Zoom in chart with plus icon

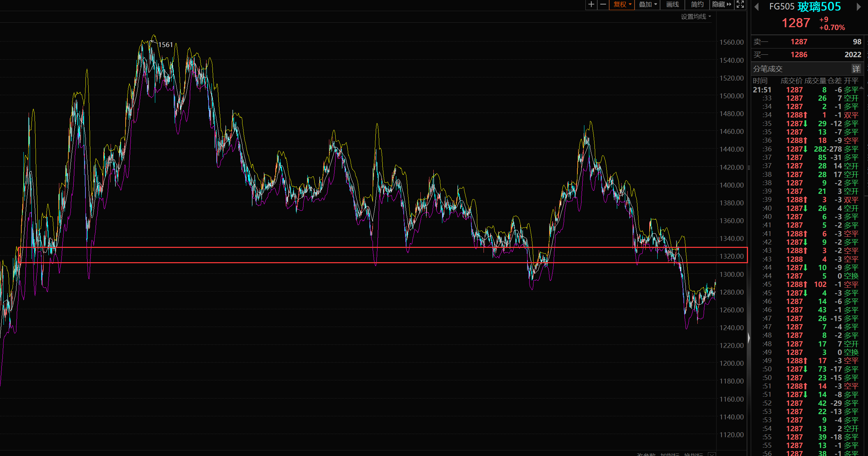(x=591, y=5)
